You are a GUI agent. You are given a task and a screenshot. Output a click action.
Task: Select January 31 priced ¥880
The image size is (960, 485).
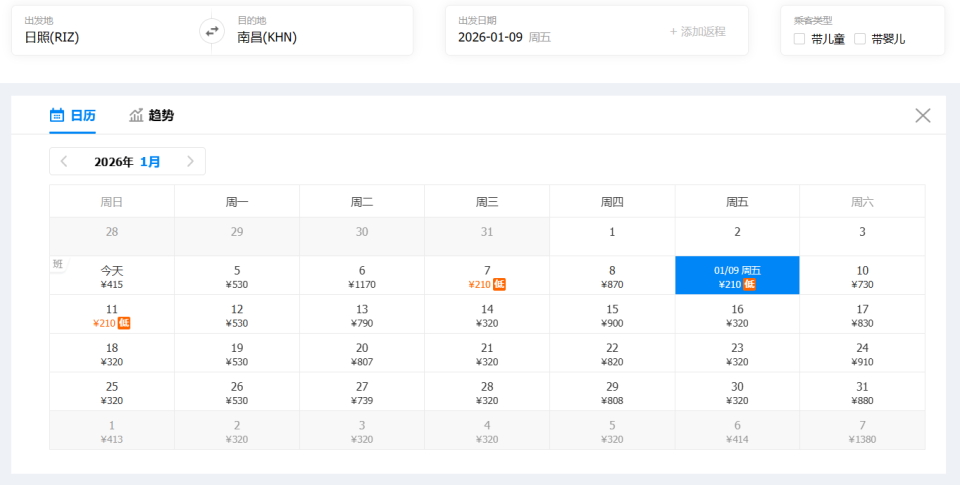point(862,392)
